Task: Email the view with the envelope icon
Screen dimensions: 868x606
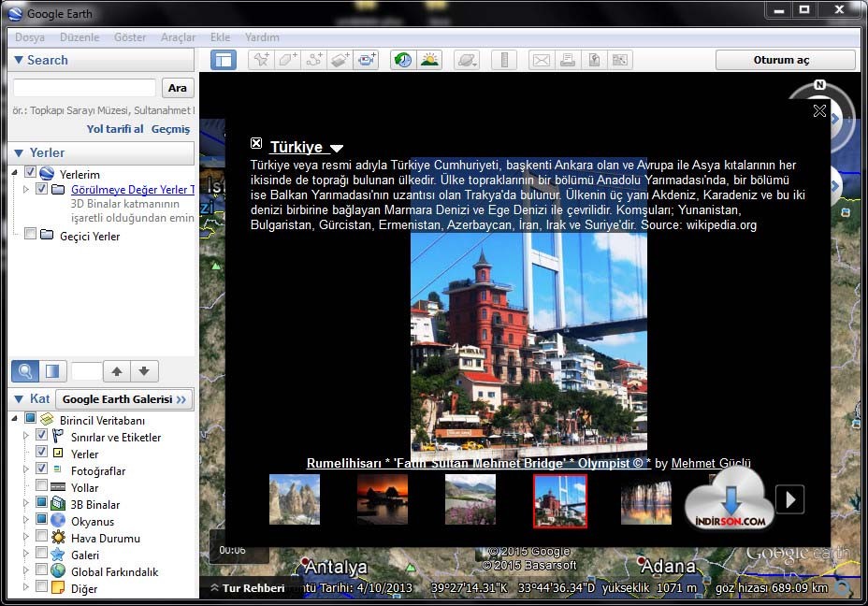Action: [x=541, y=60]
